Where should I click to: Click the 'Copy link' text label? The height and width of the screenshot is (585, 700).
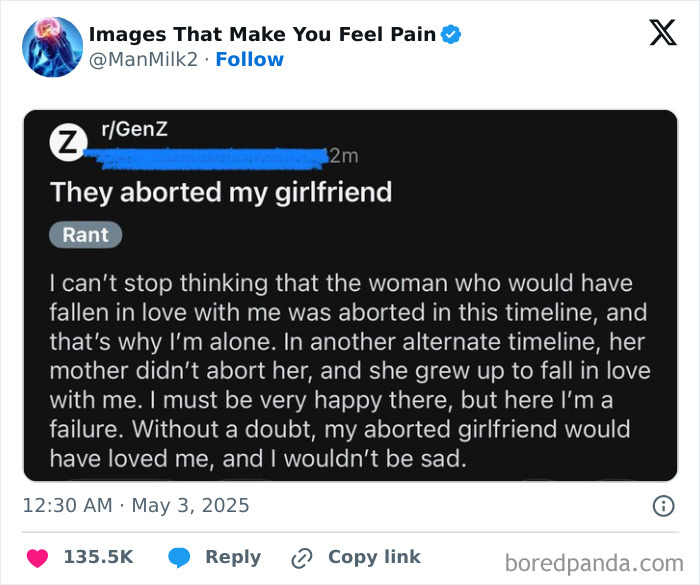374,557
